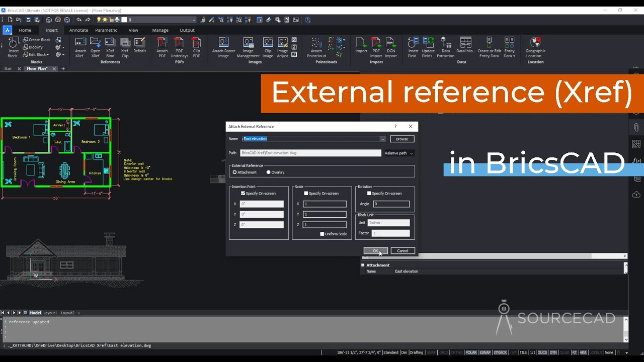Click the Create Block tool

coord(37,40)
